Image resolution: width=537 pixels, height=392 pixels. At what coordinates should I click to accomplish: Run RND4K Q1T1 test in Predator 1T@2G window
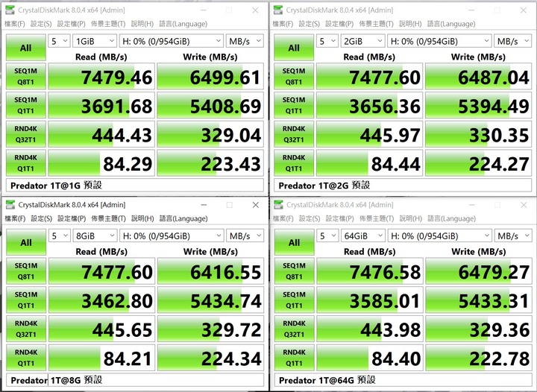point(294,162)
